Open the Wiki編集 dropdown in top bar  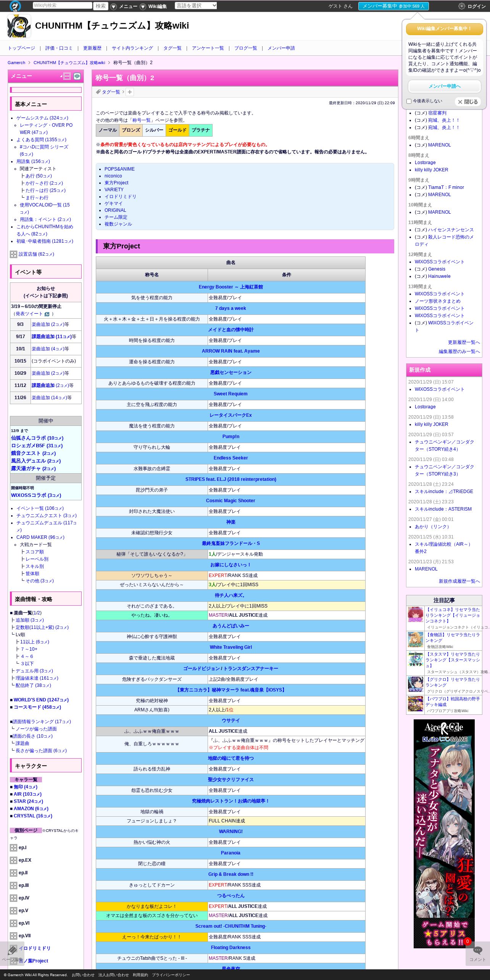point(153,6)
